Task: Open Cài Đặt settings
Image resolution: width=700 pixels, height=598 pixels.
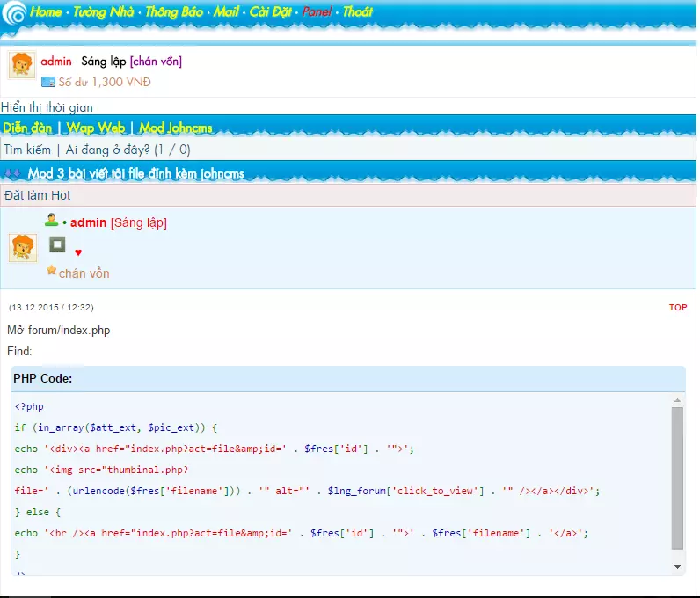Action: [x=271, y=11]
